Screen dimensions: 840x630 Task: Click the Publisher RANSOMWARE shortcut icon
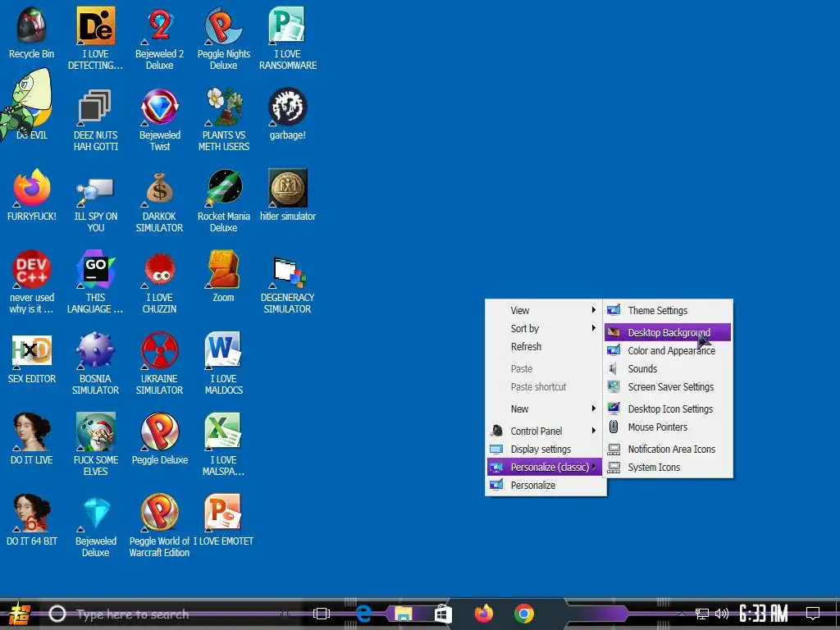[x=288, y=25]
